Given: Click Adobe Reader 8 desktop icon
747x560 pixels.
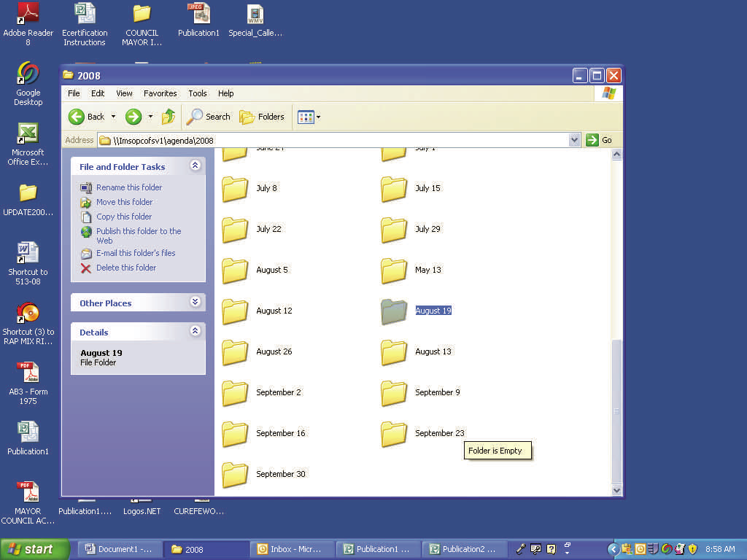Looking at the screenshot, I should 28,24.
